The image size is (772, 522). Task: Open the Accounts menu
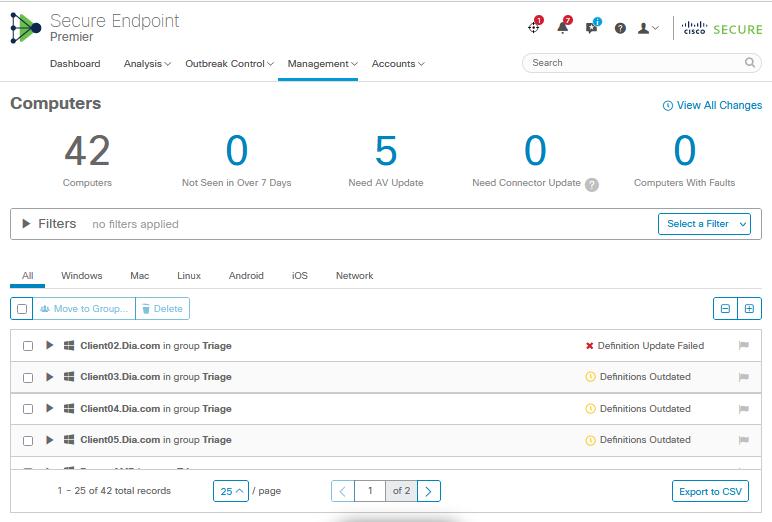point(398,64)
